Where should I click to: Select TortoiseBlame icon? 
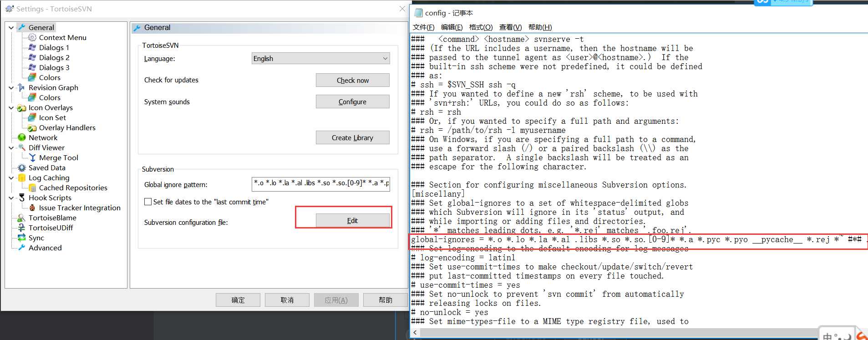click(x=21, y=218)
